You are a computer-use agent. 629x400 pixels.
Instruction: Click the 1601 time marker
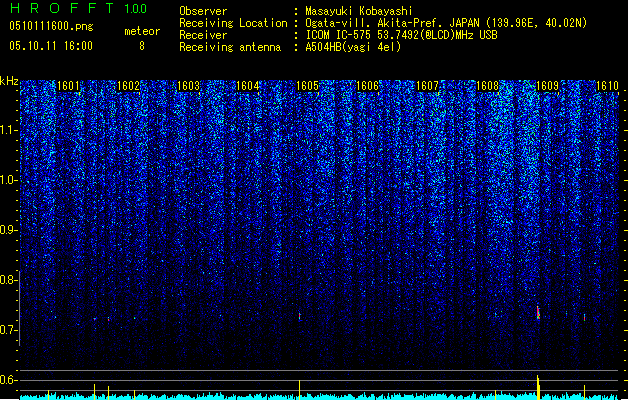68,86
